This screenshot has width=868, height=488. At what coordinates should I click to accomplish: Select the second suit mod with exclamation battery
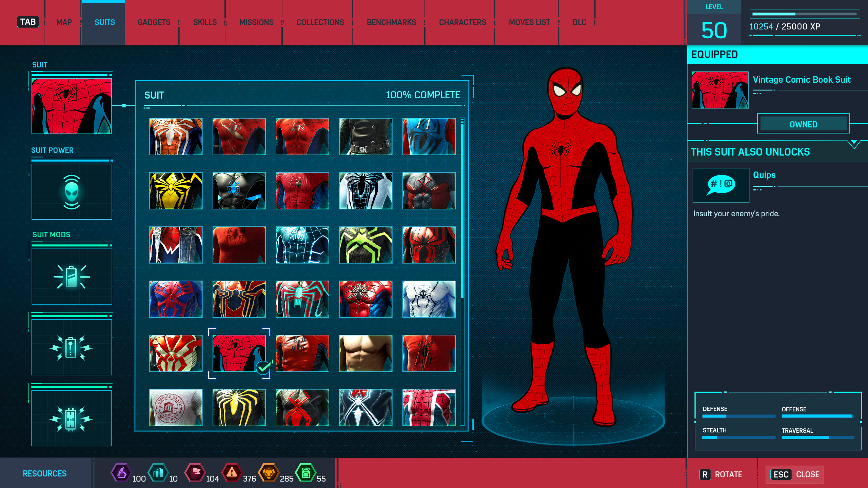72,347
